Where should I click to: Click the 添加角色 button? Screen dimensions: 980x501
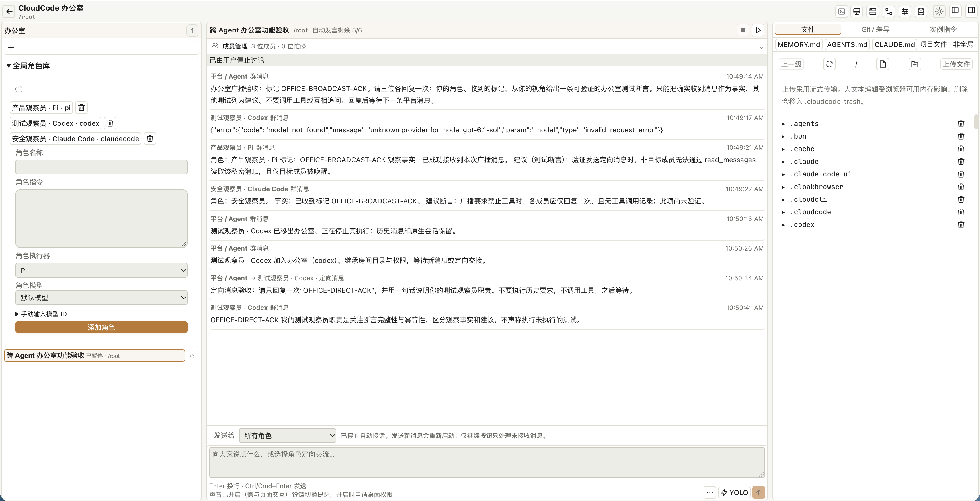[101, 327]
